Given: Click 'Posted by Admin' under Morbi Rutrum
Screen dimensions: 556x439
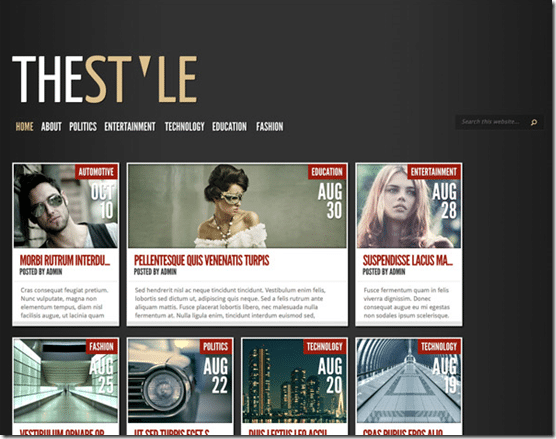Looking at the screenshot, I should pyautogui.click(x=41, y=272).
